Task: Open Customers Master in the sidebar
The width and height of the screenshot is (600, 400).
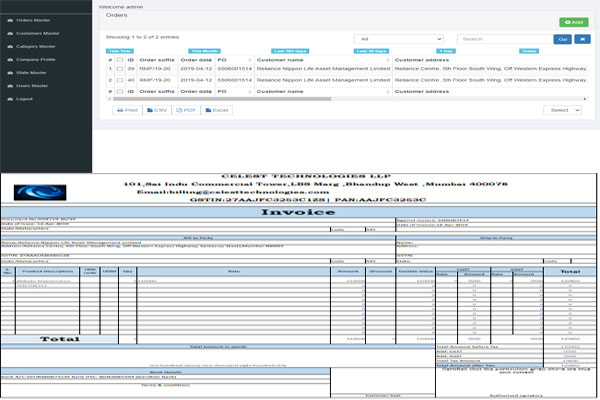Action: [38, 33]
